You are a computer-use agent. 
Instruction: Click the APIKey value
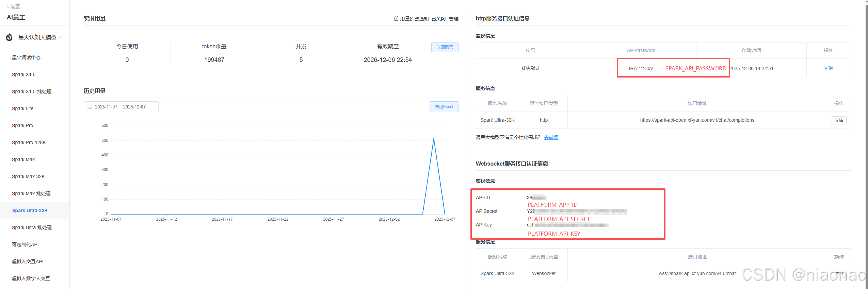(x=567, y=225)
